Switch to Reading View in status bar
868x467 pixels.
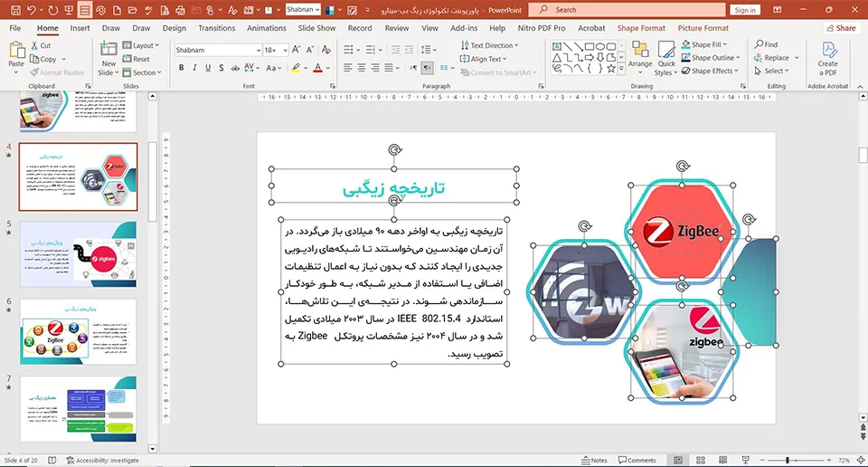pos(723,461)
